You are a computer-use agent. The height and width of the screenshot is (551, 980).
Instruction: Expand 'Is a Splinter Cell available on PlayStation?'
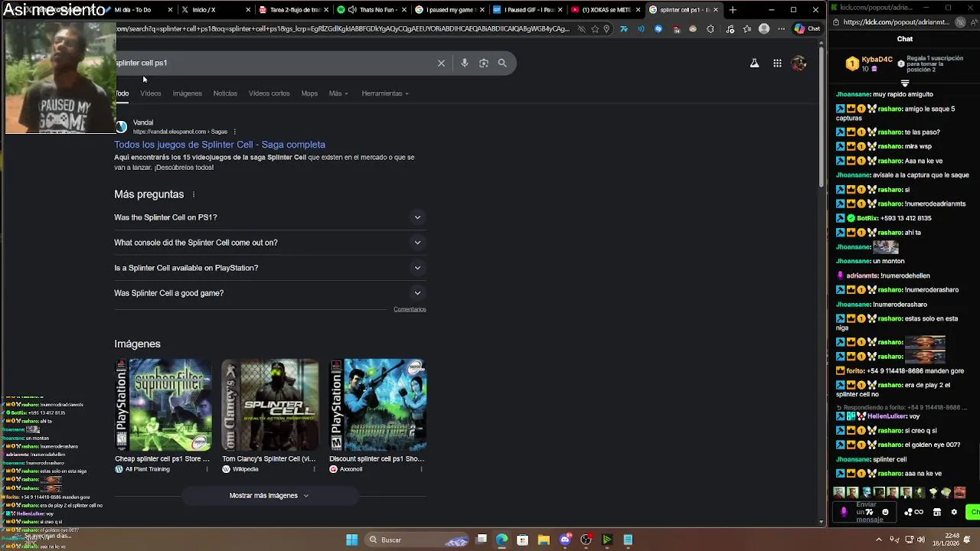pyautogui.click(x=269, y=268)
